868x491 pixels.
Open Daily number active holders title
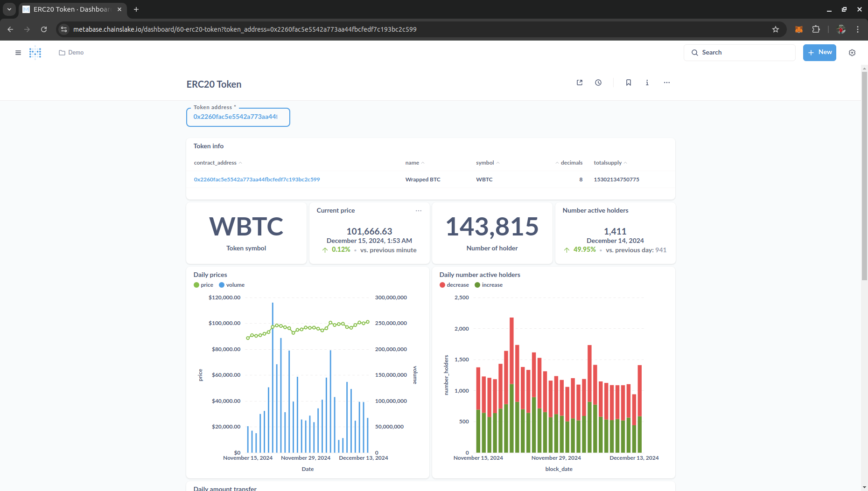point(480,275)
